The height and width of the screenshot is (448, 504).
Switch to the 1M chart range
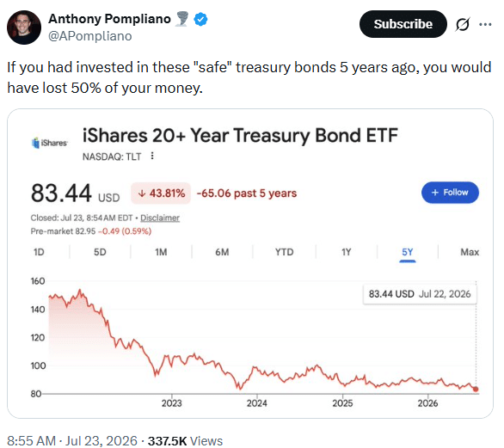(x=161, y=252)
